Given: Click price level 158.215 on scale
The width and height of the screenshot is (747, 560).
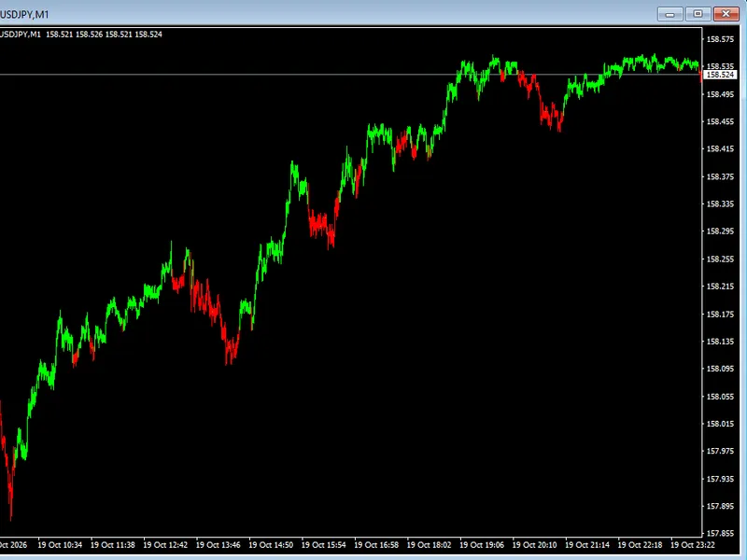Looking at the screenshot, I should pos(720,287).
